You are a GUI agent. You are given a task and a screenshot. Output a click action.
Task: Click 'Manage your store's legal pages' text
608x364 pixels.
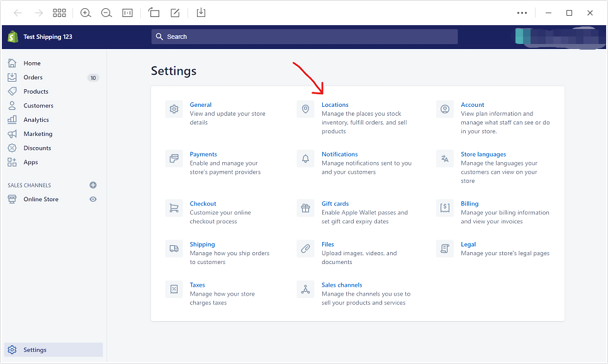[505, 253]
